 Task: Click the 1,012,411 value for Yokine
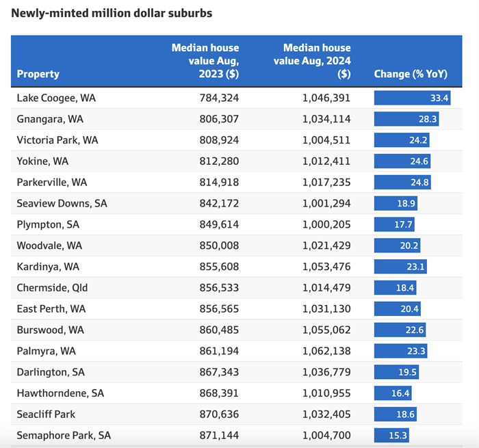coord(326,161)
